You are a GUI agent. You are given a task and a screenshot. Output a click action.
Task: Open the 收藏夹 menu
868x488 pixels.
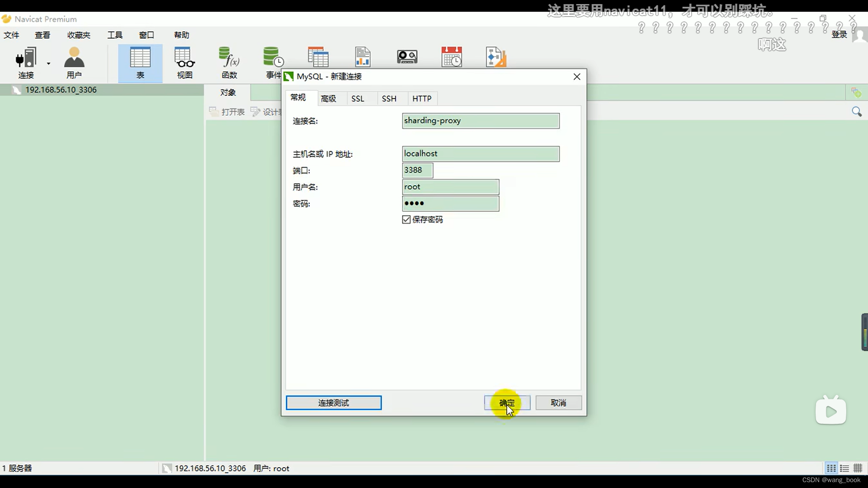point(79,35)
